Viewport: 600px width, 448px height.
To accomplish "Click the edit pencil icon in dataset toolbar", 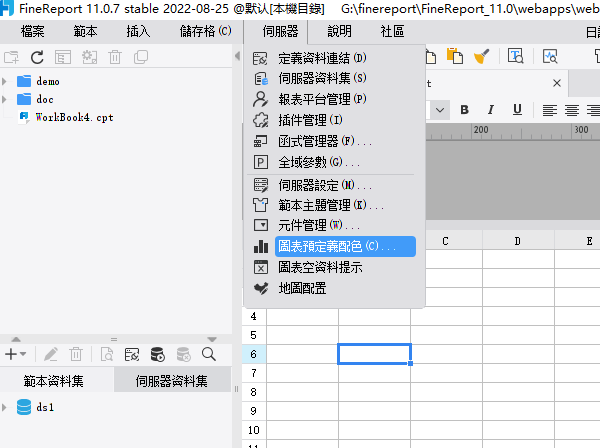I will coord(51,354).
